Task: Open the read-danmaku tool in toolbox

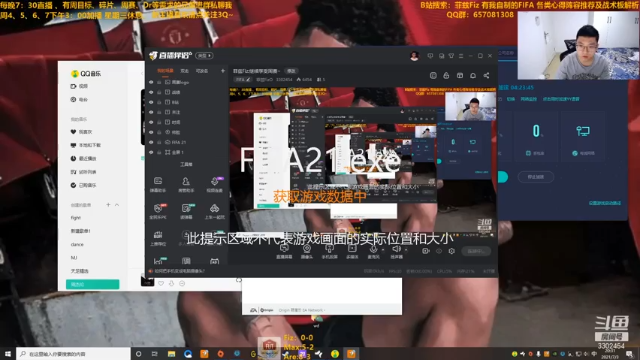Action: click(x=186, y=211)
